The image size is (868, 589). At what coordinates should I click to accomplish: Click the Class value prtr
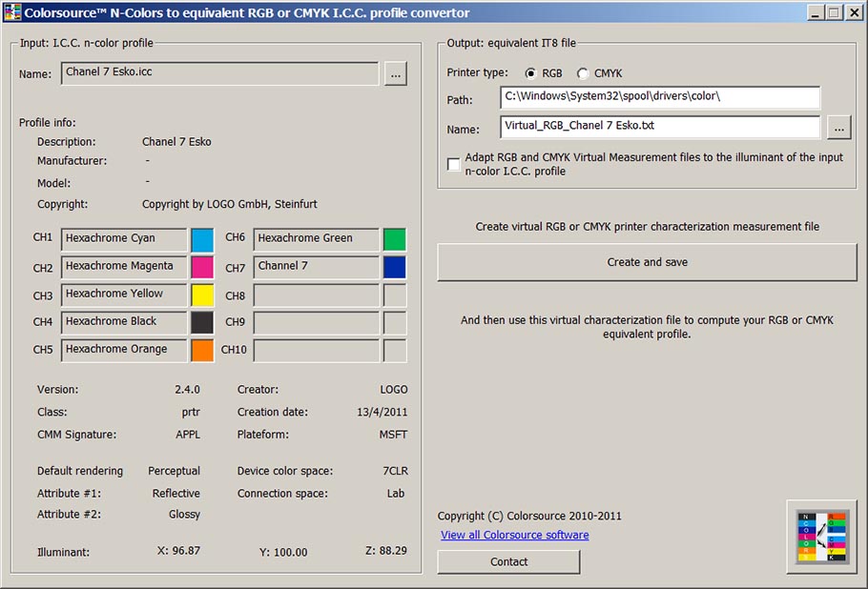191,412
